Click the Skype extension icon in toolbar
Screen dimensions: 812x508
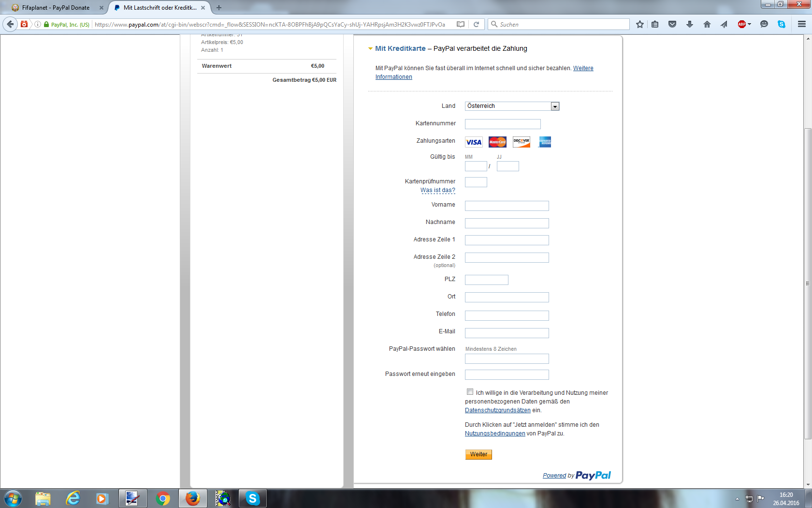tap(782, 24)
